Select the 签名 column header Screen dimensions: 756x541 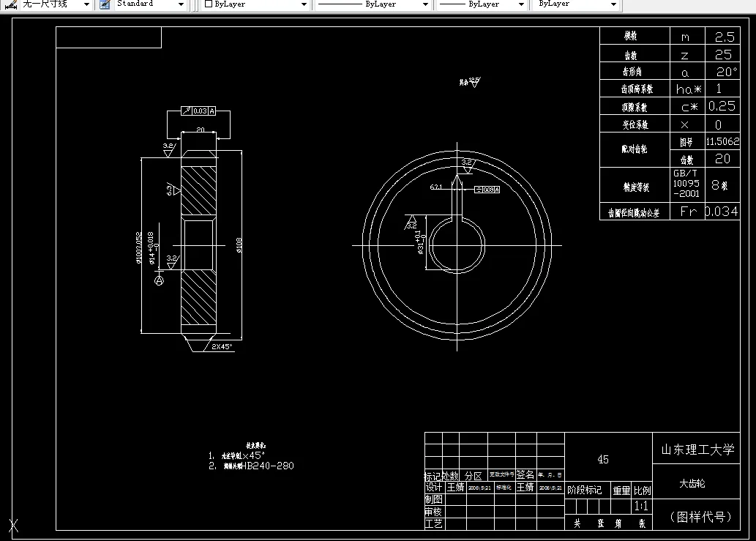[525, 475]
